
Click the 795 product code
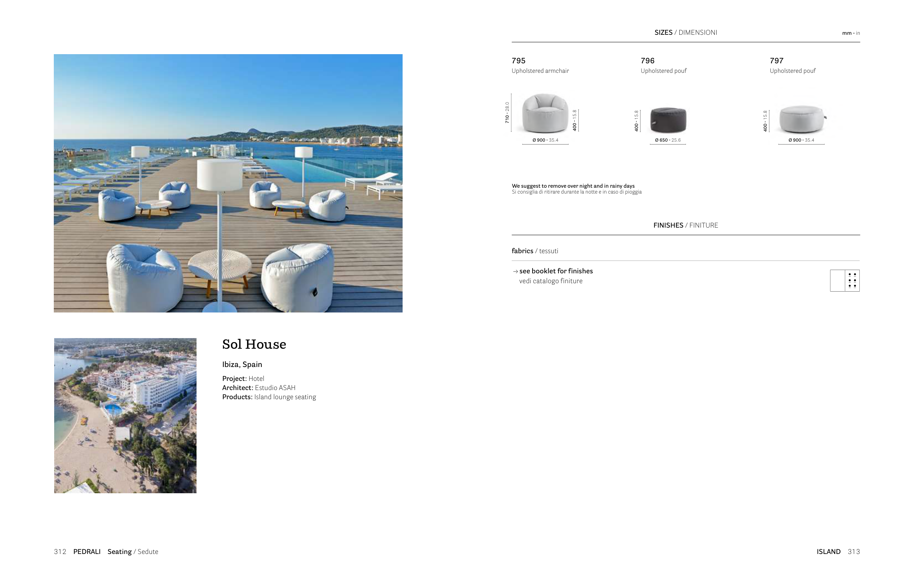coord(518,61)
